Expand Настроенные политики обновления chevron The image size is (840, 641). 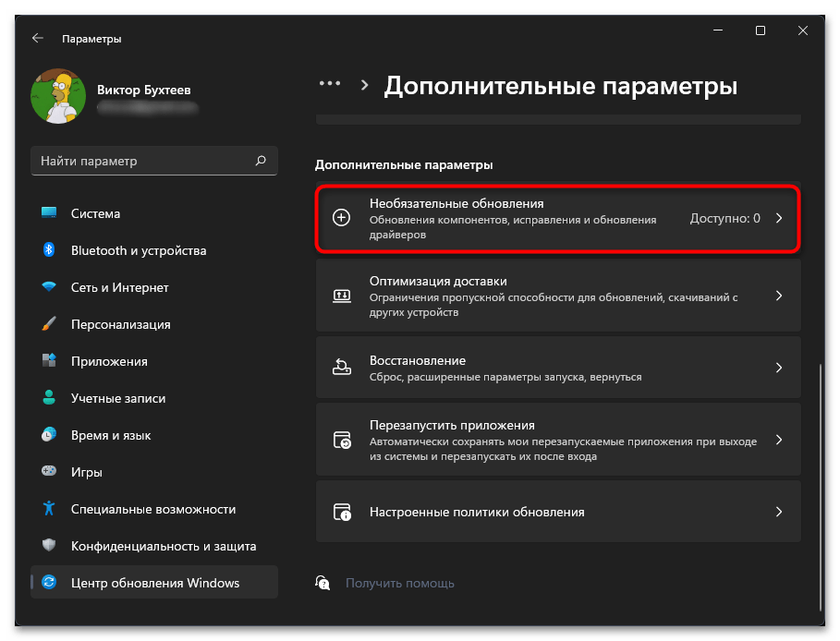pyautogui.click(x=779, y=512)
